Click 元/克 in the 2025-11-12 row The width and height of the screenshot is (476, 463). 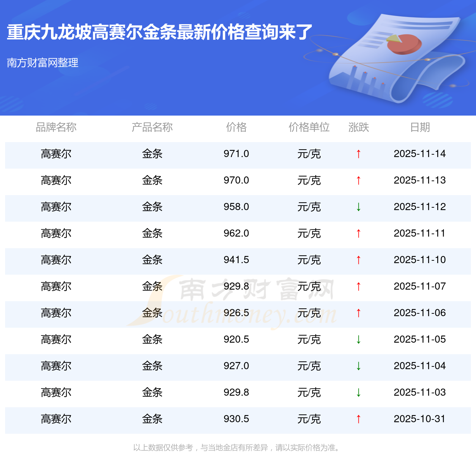309,207
